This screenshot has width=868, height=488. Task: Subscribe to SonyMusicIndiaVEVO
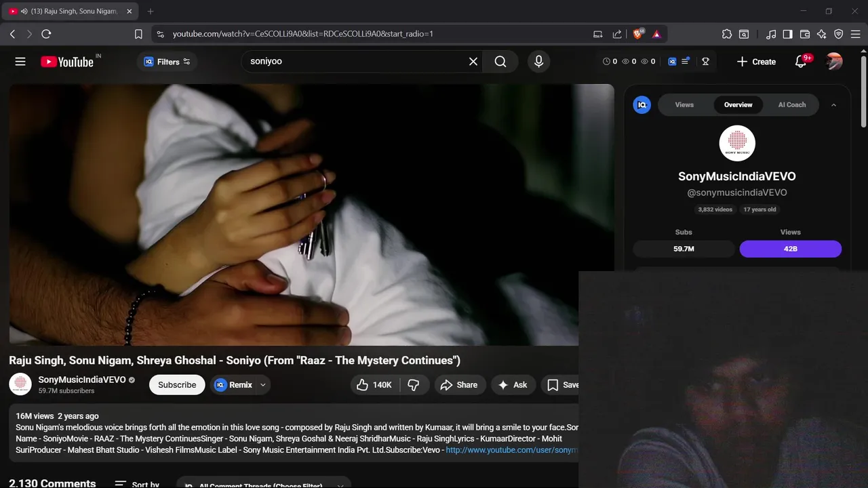click(177, 385)
